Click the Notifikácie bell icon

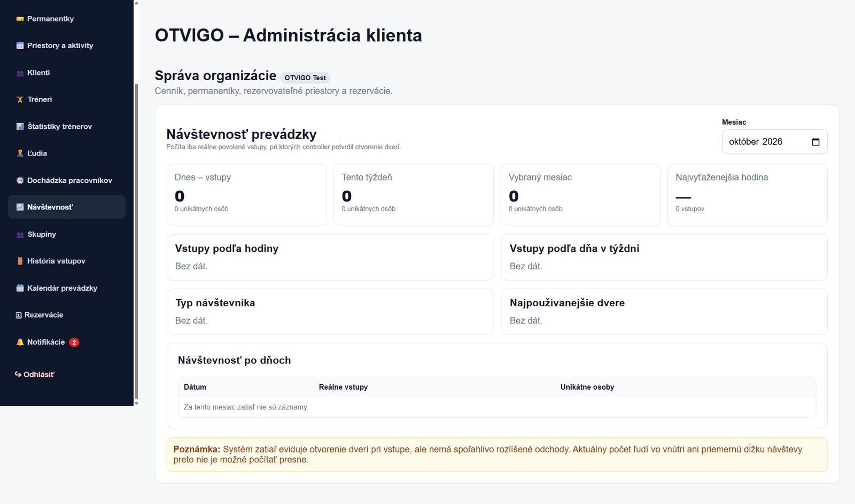click(x=20, y=342)
